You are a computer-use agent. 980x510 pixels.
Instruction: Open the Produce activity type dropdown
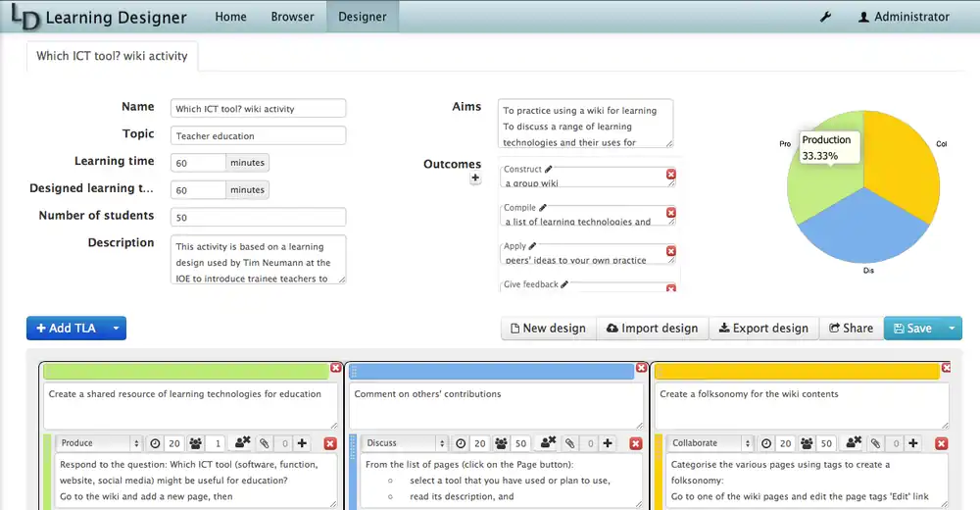[101, 443]
